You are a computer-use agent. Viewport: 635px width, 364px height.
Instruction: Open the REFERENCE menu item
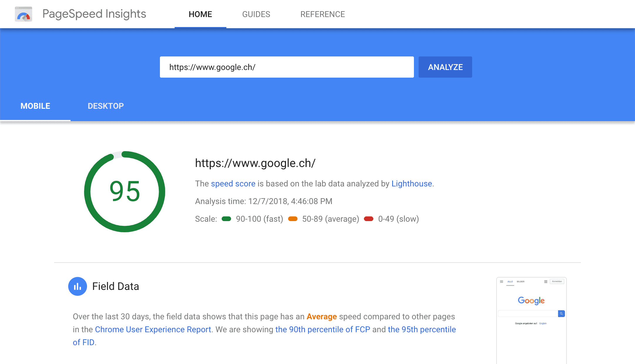point(322,14)
